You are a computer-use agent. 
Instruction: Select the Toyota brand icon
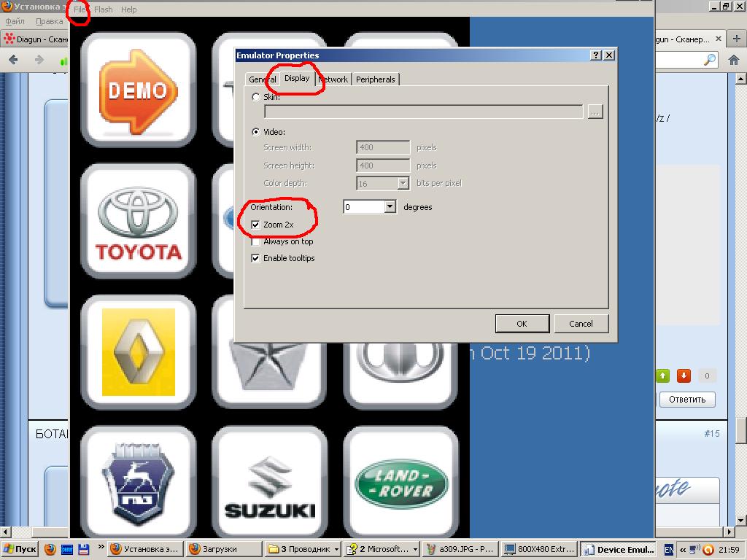click(138, 222)
